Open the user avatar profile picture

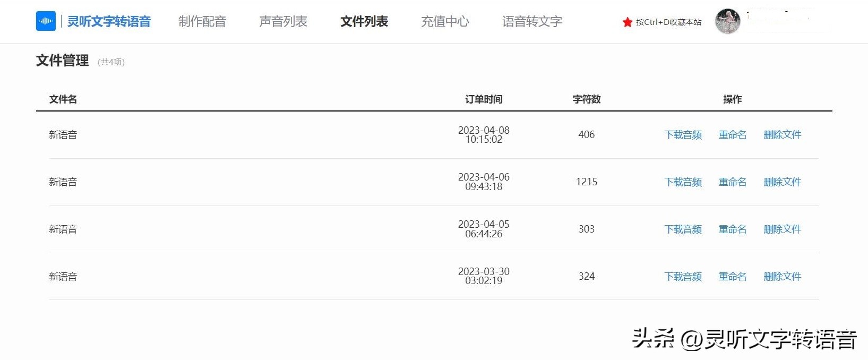728,21
